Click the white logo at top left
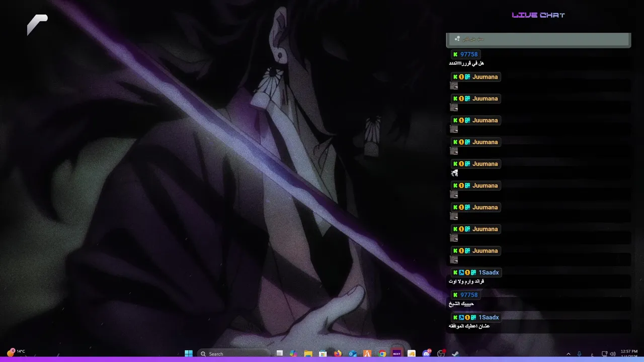 coord(37,25)
